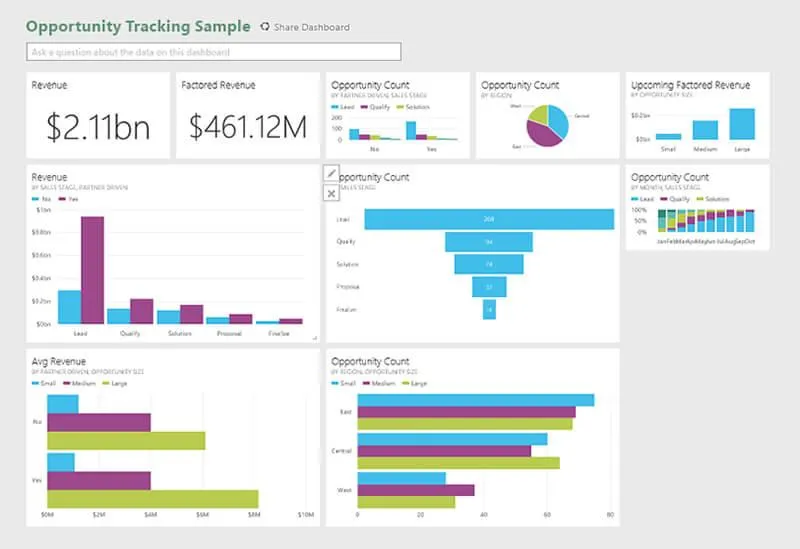This screenshot has width=800, height=549.
Task: Click the Opportunity Count by region pie chart
Action: 547,126
